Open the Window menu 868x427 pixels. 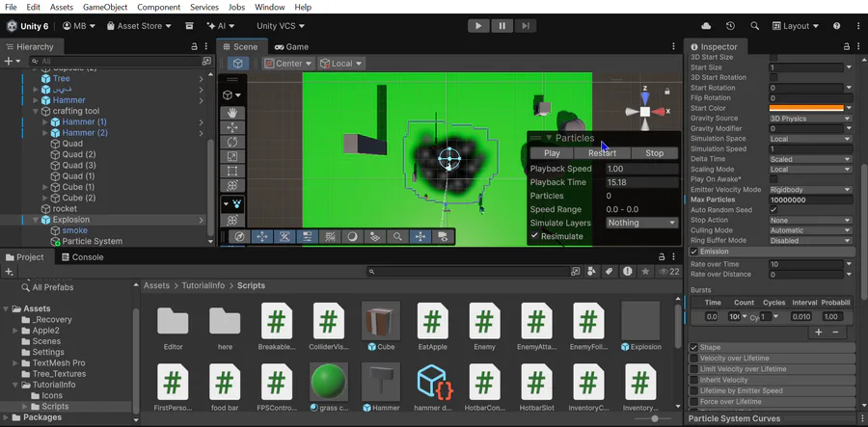pos(270,7)
